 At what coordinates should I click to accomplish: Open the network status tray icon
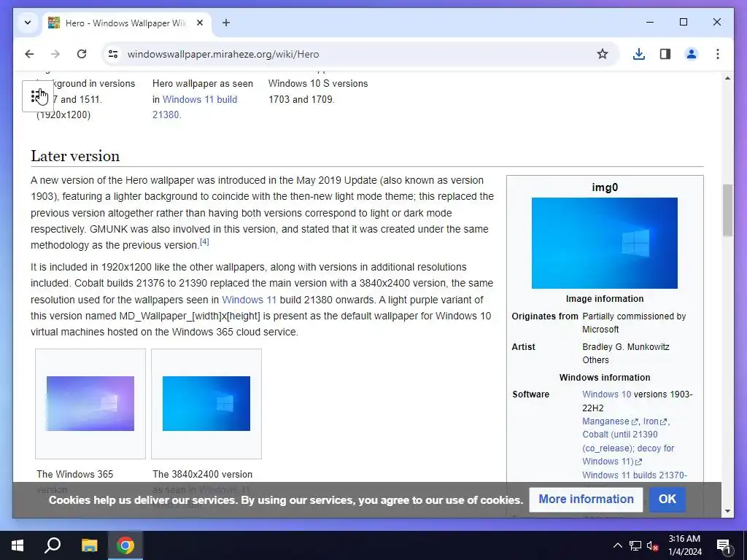point(635,545)
